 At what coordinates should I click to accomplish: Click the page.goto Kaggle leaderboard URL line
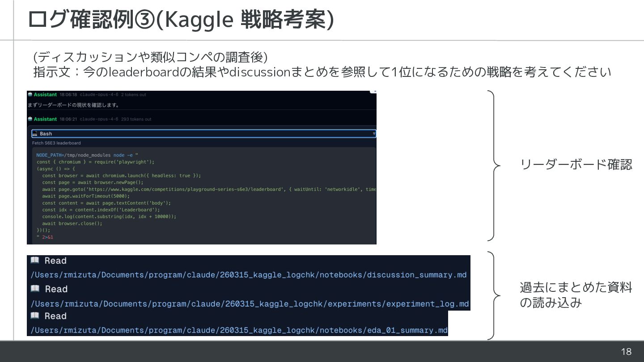209,189
